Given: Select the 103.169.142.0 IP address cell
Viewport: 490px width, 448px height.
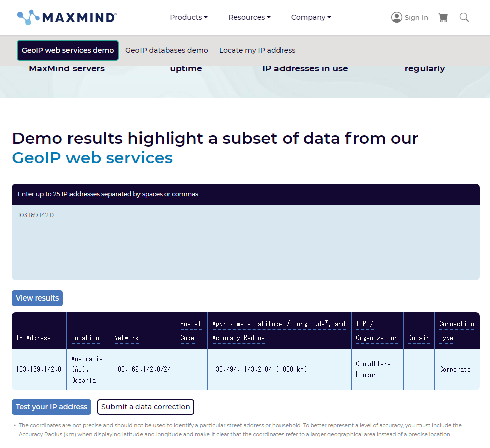Looking at the screenshot, I should pos(39,369).
